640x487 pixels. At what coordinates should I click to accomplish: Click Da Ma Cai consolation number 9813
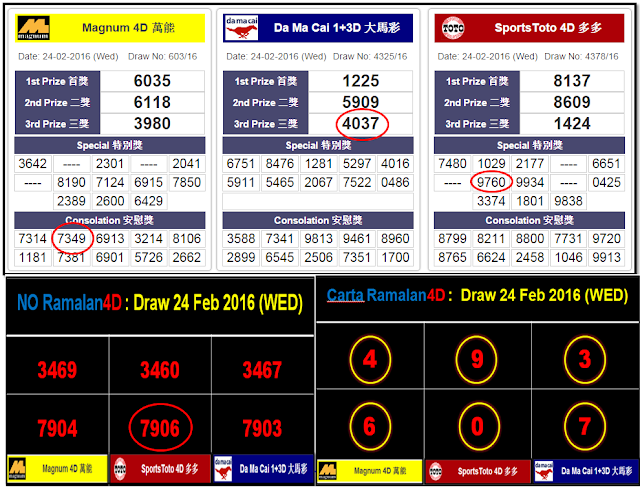[x=318, y=238]
